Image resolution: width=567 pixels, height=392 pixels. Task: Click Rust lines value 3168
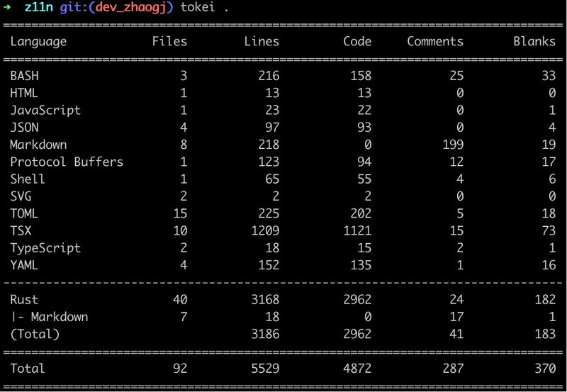[x=265, y=299]
